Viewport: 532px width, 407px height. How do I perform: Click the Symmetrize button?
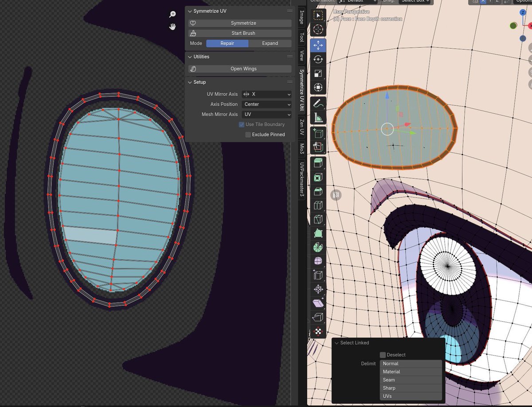coord(240,23)
